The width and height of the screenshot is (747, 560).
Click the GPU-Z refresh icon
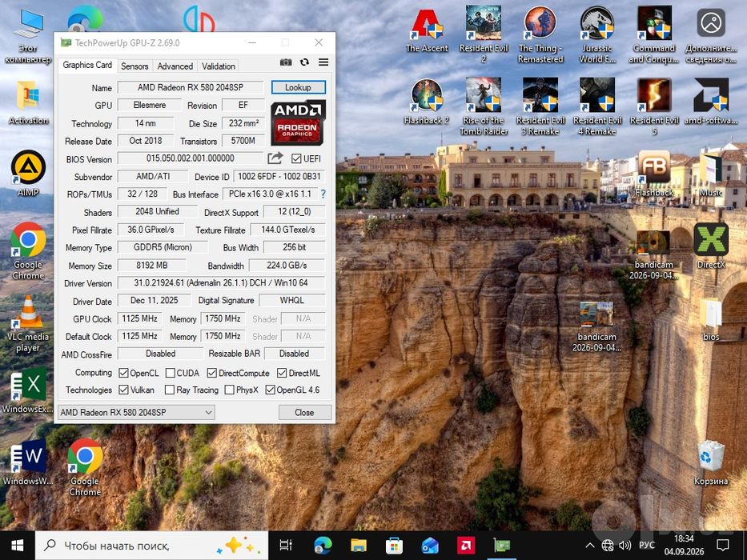304,62
